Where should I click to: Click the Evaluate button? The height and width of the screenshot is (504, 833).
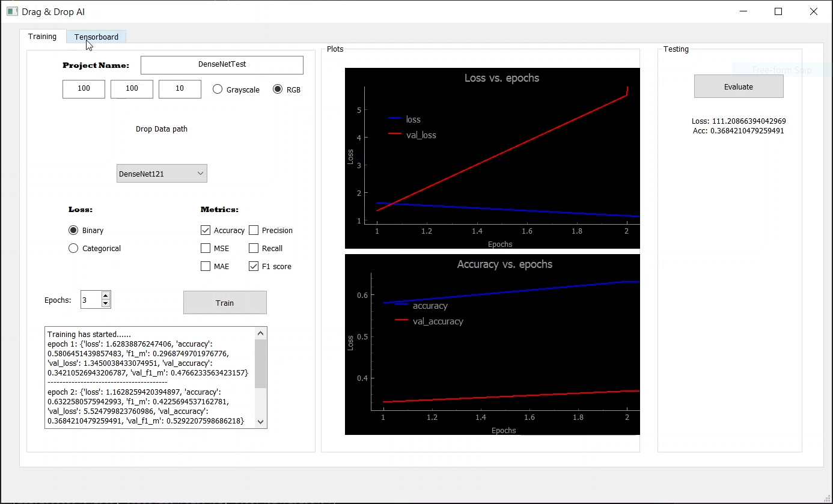pyautogui.click(x=739, y=87)
